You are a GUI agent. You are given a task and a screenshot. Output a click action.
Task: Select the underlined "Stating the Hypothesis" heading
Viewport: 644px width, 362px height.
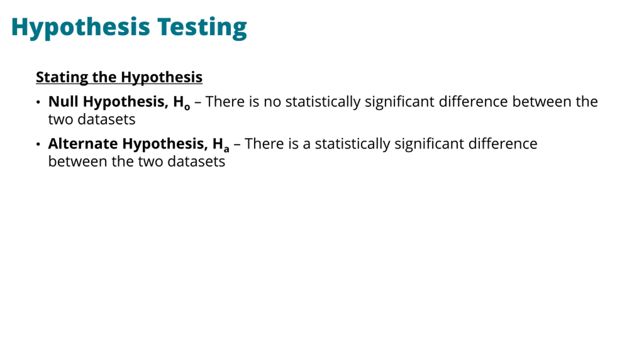pyautogui.click(x=119, y=77)
